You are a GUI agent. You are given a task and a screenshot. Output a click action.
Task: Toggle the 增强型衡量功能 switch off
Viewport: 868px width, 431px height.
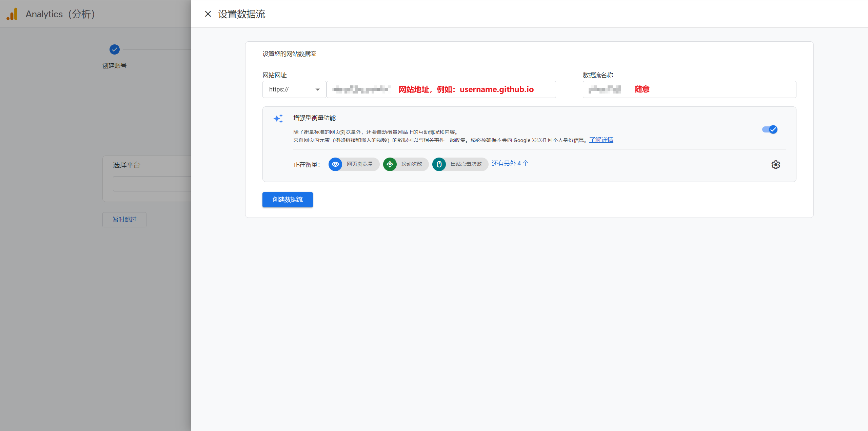(x=770, y=129)
